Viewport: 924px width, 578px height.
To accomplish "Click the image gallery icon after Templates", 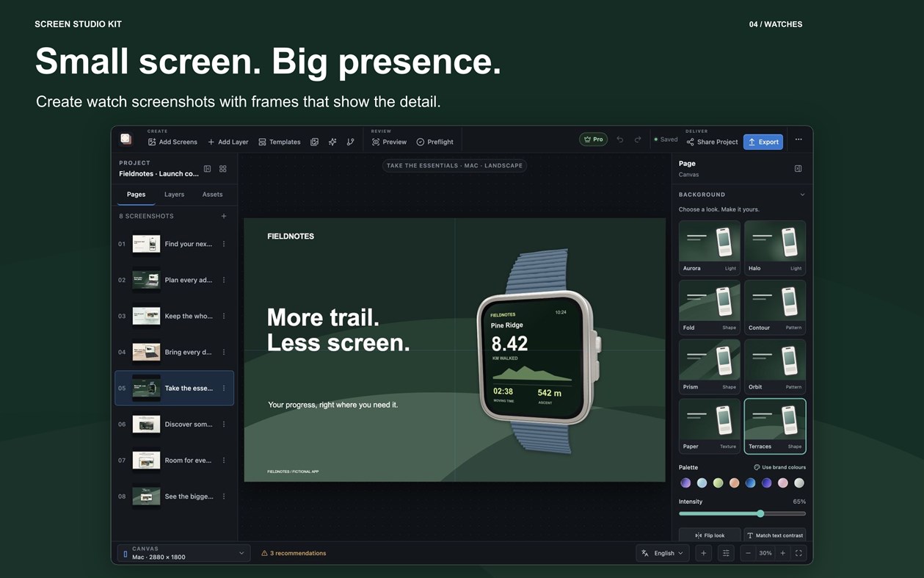I will coord(314,142).
